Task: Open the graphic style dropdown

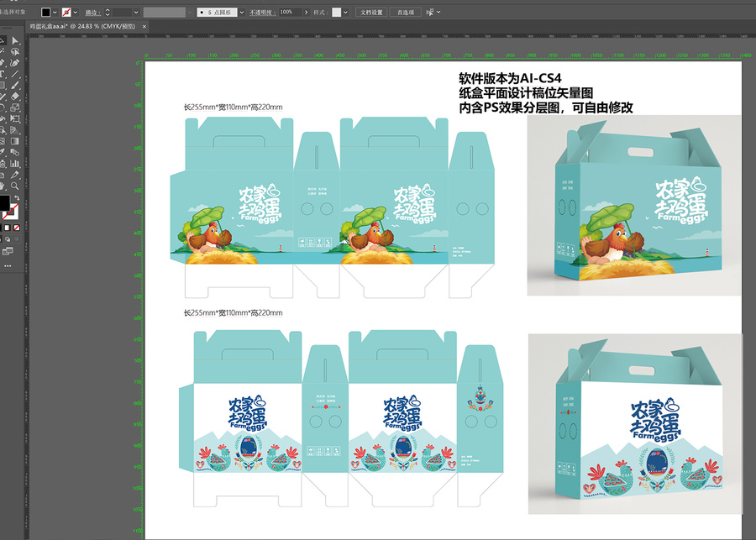Action: [x=345, y=12]
